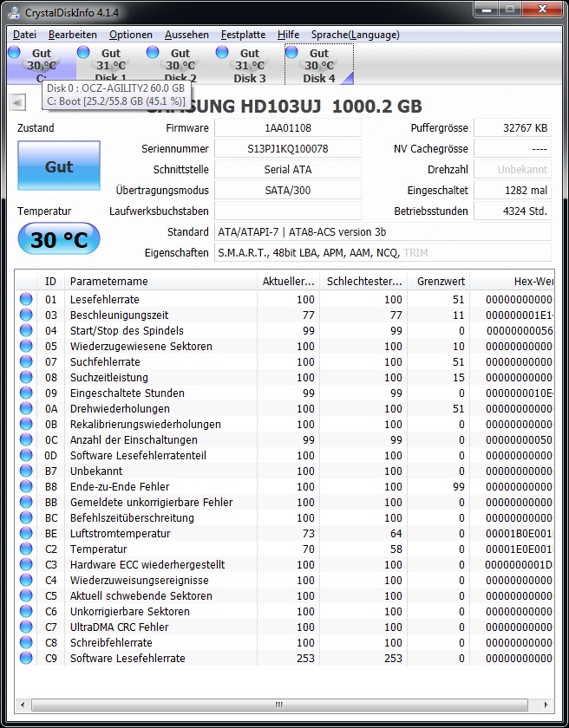This screenshot has width=569, height=728.
Task: Click the status orb for Schreibfehlerrate
Action: click(26, 642)
